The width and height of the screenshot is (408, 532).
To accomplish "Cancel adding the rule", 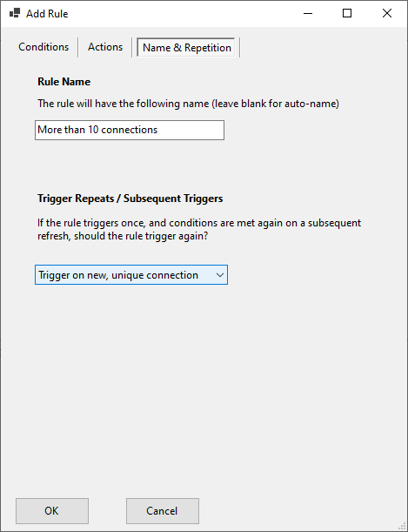I will click(163, 511).
